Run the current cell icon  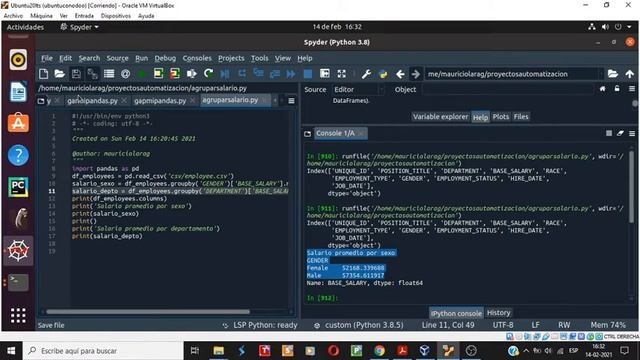click(158, 74)
